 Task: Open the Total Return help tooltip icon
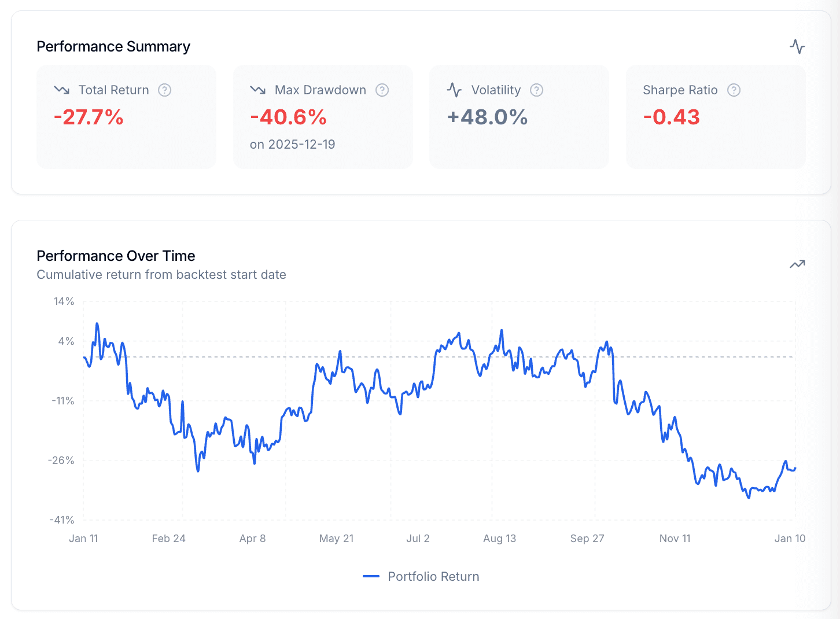point(164,90)
